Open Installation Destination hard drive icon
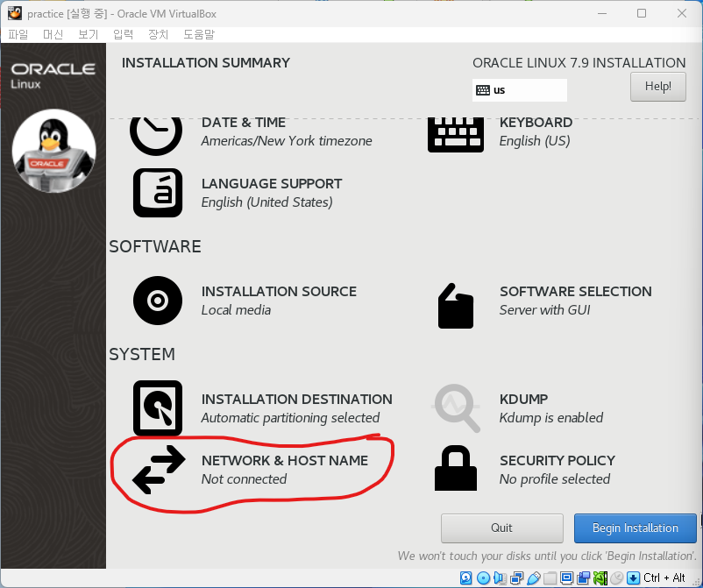 click(x=158, y=407)
